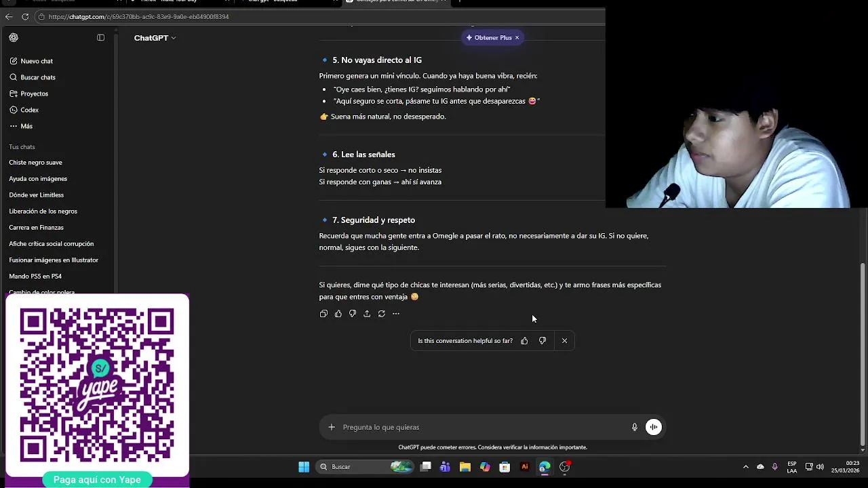Open chat 'Afiche crítica social corrupción'
The width and height of the screenshot is (868, 488).
[52, 244]
